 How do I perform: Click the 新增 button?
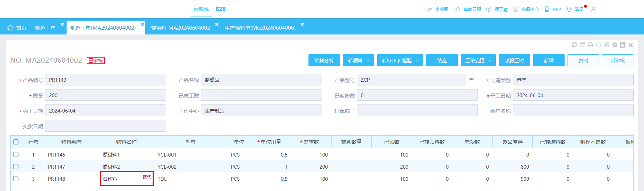coord(549,60)
